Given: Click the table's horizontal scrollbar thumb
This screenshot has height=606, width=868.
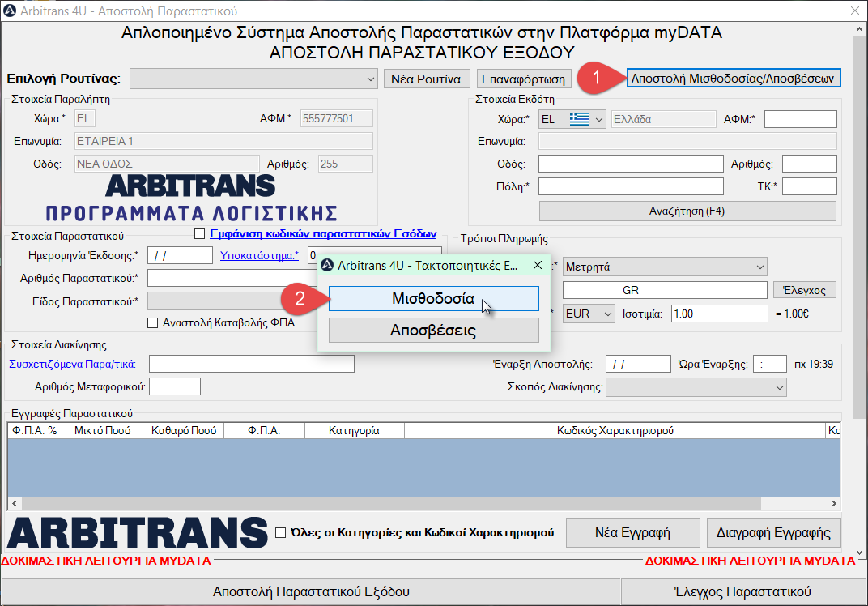Looking at the screenshot, I should 391,504.
